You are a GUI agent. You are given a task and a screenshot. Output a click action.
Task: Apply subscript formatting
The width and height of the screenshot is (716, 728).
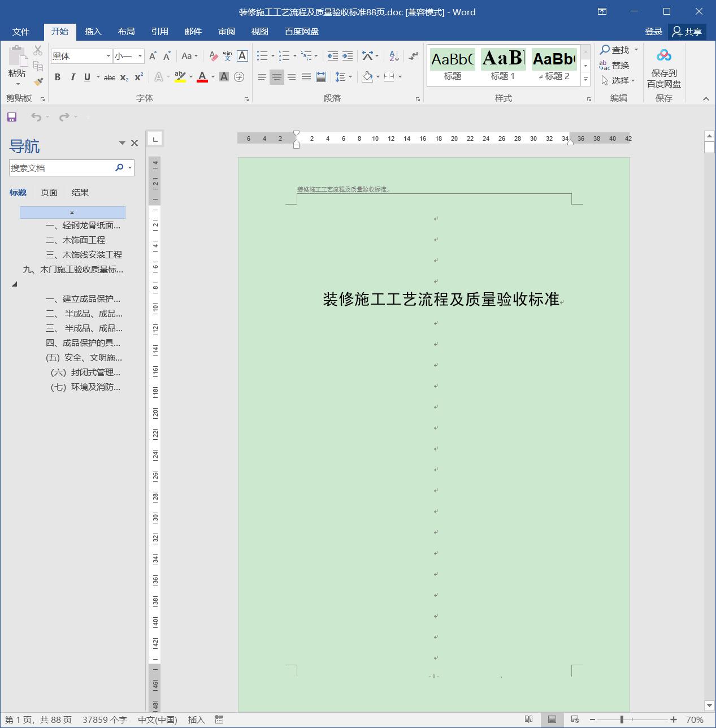124,77
